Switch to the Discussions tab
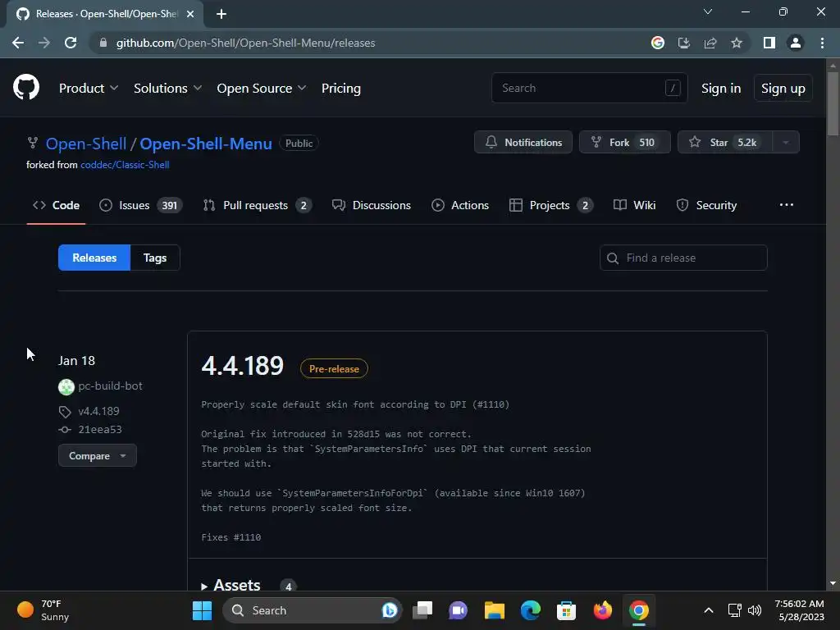This screenshot has height=630, width=840. [x=372, y=205]
